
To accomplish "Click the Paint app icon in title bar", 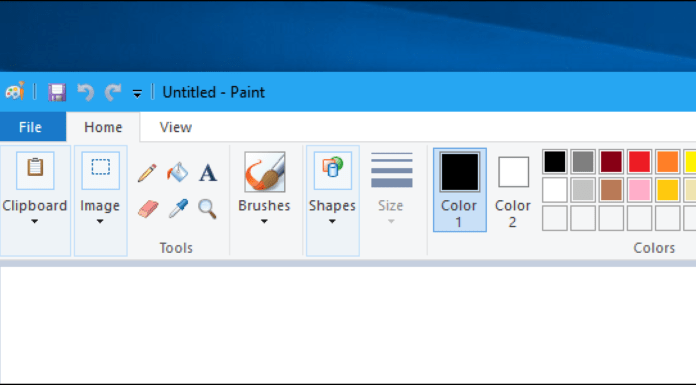I will click(x=15, y=92).
